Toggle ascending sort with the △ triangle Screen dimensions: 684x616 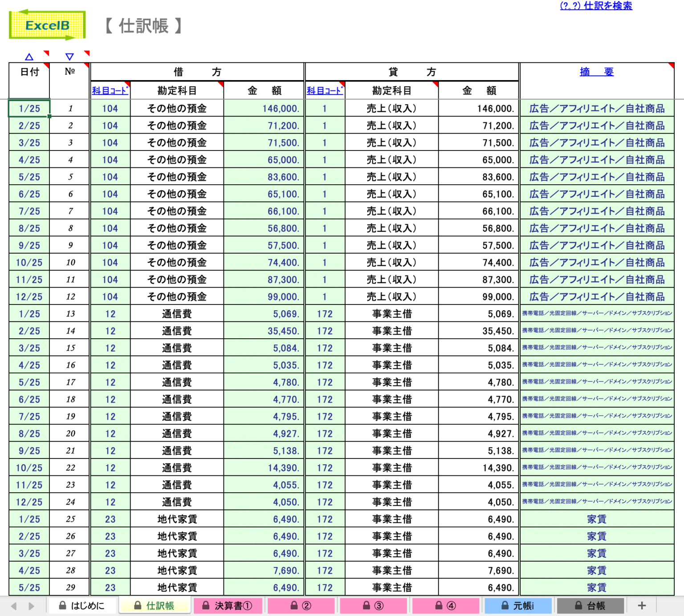coord(29,57)
